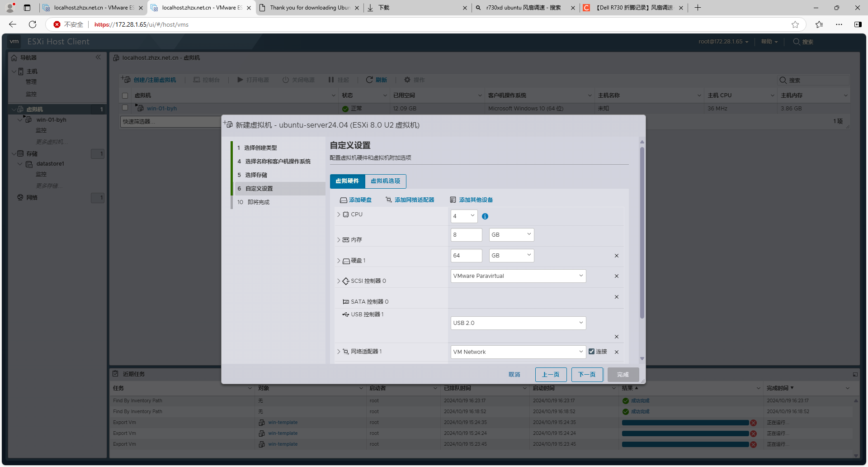Remove network adapter 1 with its X icon
The height and width of the screenshot is (467, 868).
point(616,352)
